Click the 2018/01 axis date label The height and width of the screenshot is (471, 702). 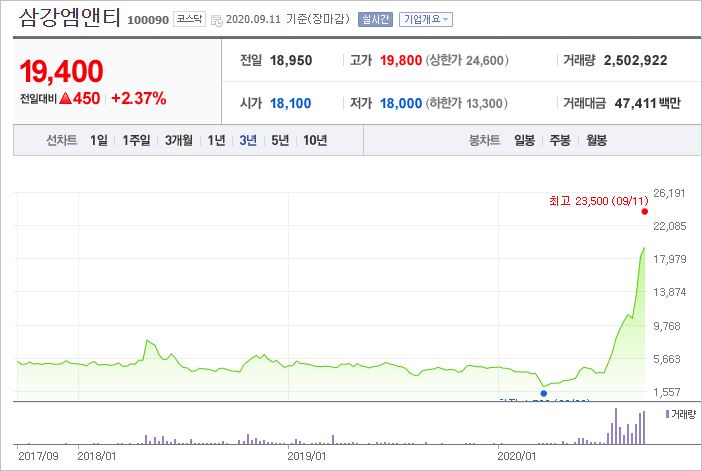(97, 456)
